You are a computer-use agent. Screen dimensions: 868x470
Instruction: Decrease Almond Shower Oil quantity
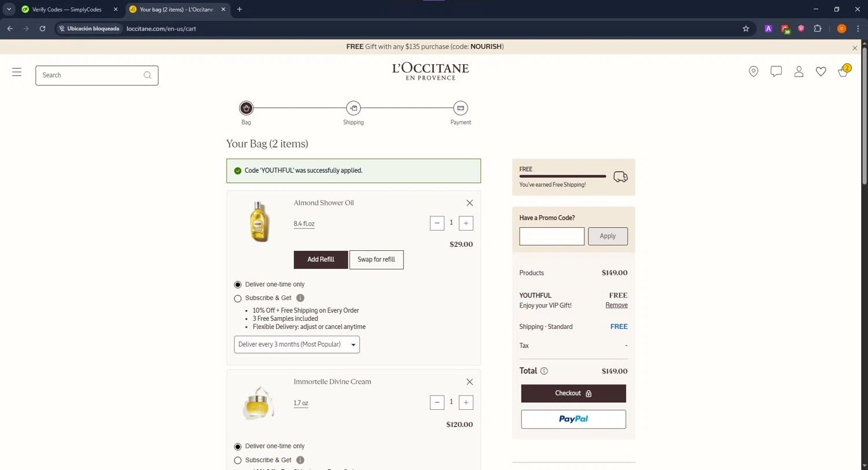[x=437, y=223]
